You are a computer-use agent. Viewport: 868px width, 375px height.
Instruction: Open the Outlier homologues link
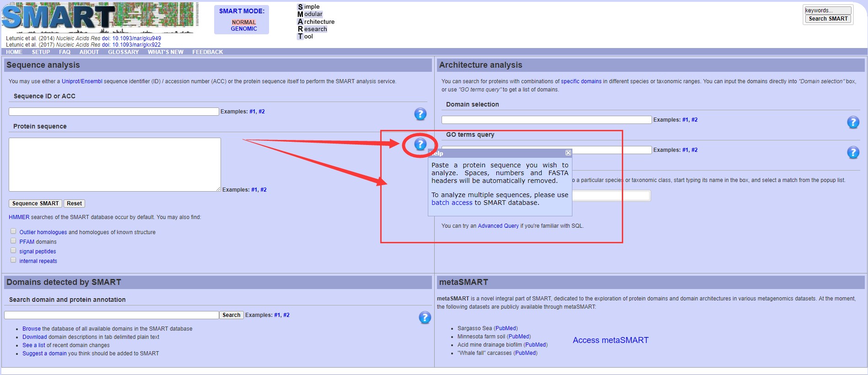[x=43, y=232]
